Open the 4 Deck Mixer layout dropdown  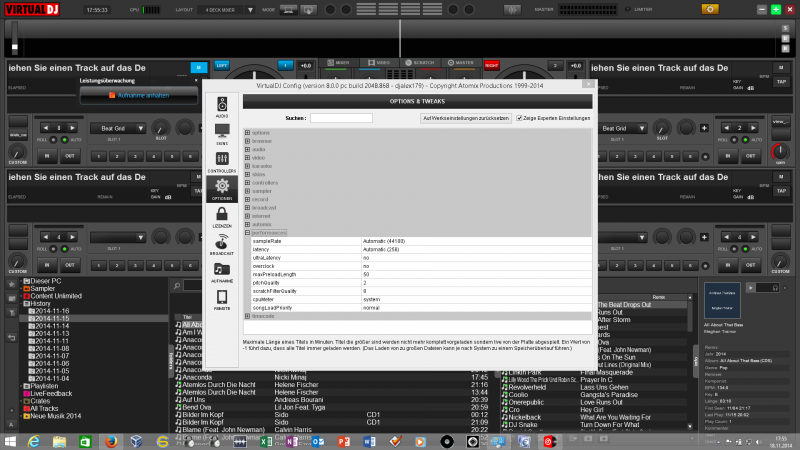(x=250, y=10)
